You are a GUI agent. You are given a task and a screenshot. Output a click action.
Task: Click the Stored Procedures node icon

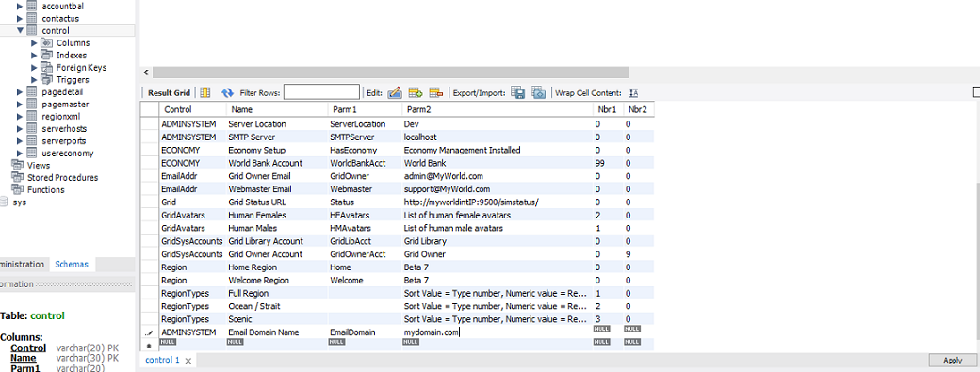(x=18, y=177)
